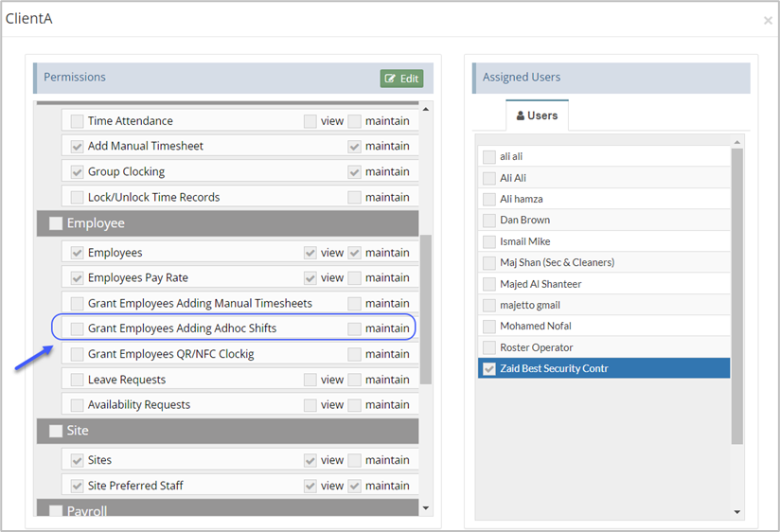Click the Employee section header label
The width and height of the screenshot is (780, 532).
96,223
